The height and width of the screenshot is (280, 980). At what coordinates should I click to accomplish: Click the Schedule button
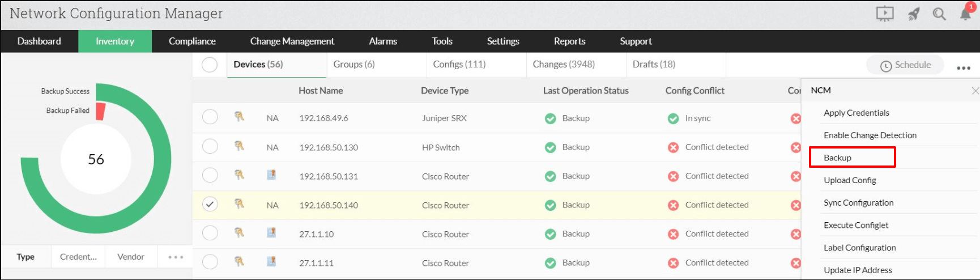(x=905, y=65)
